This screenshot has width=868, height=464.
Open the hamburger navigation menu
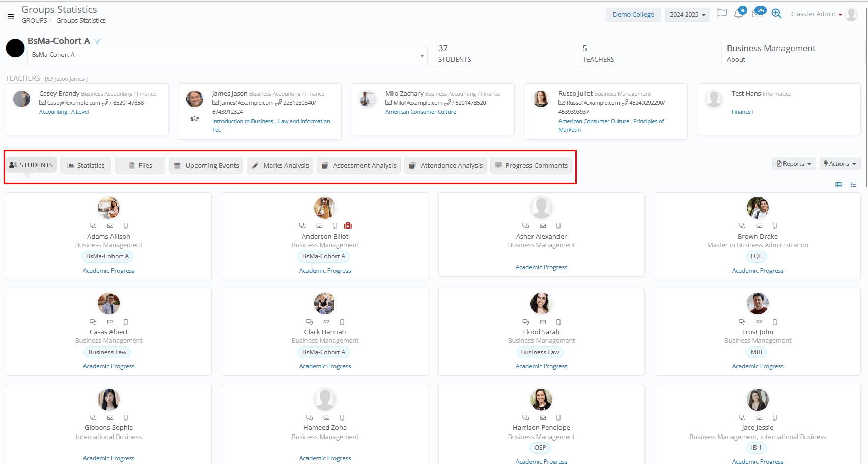pos(11,16)
